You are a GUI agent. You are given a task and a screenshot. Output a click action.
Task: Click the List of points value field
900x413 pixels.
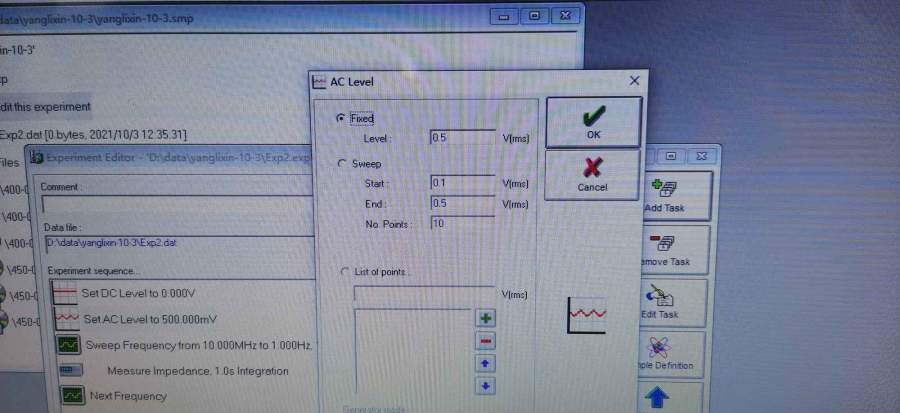[x=424, y=294]
